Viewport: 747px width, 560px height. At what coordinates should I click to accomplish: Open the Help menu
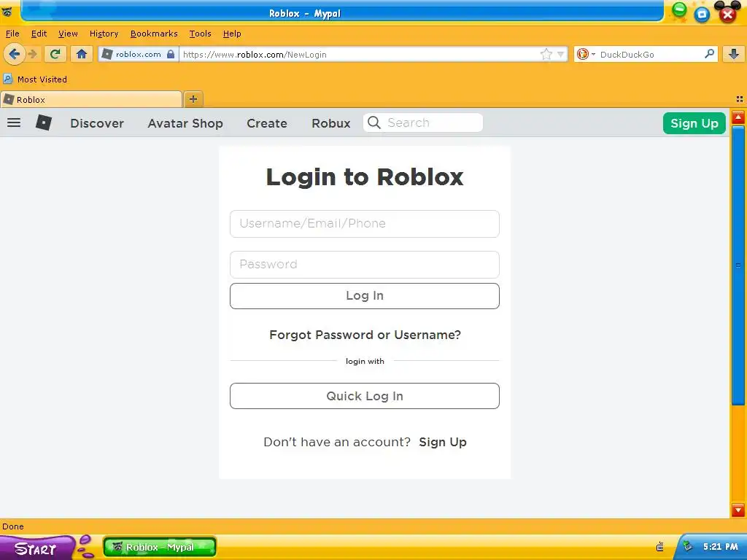click(232, 34)
